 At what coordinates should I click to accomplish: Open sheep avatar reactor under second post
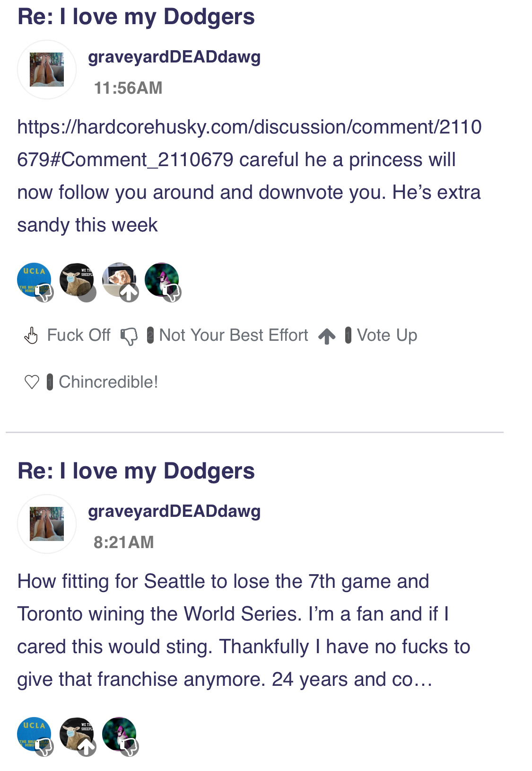[77, 734]
